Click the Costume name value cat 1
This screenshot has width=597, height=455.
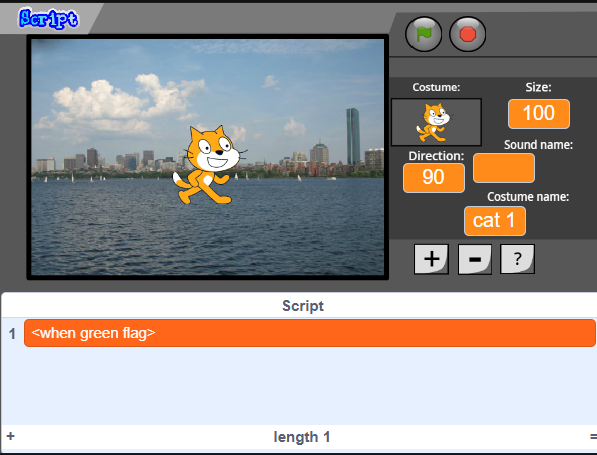[x=495, y=221]
